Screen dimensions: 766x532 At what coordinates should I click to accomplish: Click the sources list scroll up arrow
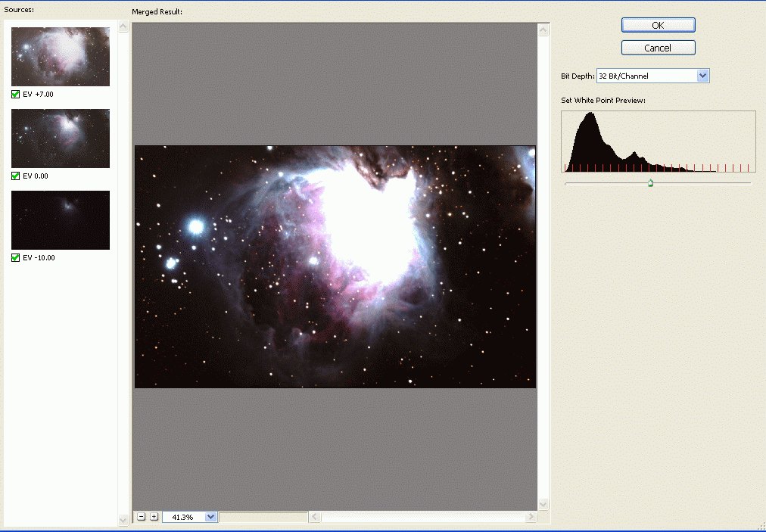pyautogui.click(x=123, y=26)
